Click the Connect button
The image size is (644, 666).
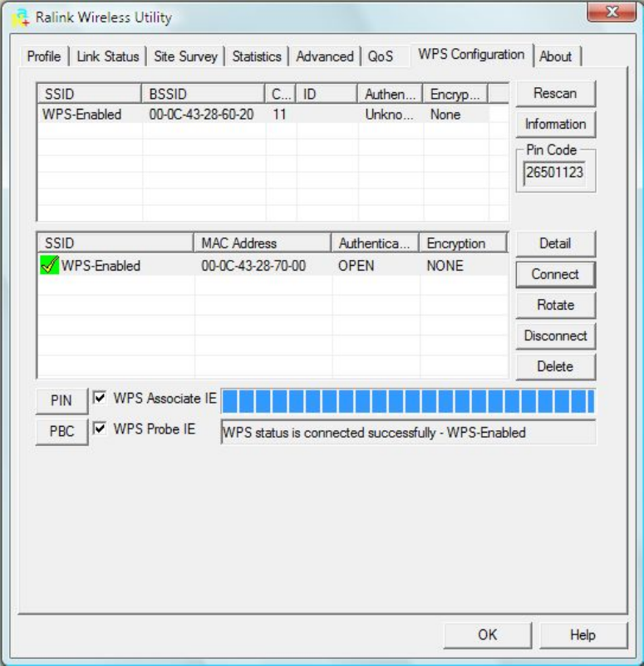coord(555,274)
